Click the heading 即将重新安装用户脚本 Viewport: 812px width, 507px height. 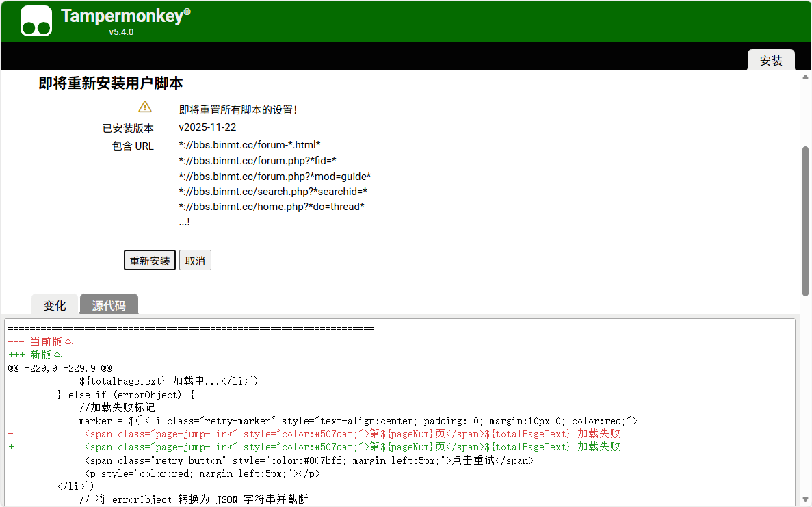tap(111, 83)
